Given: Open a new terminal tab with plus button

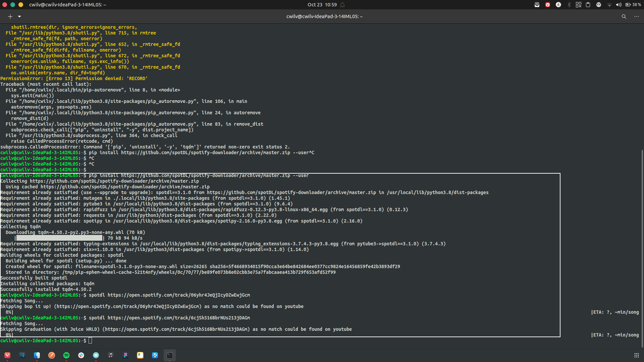Looking at the screenshot, I should [10, 16].
